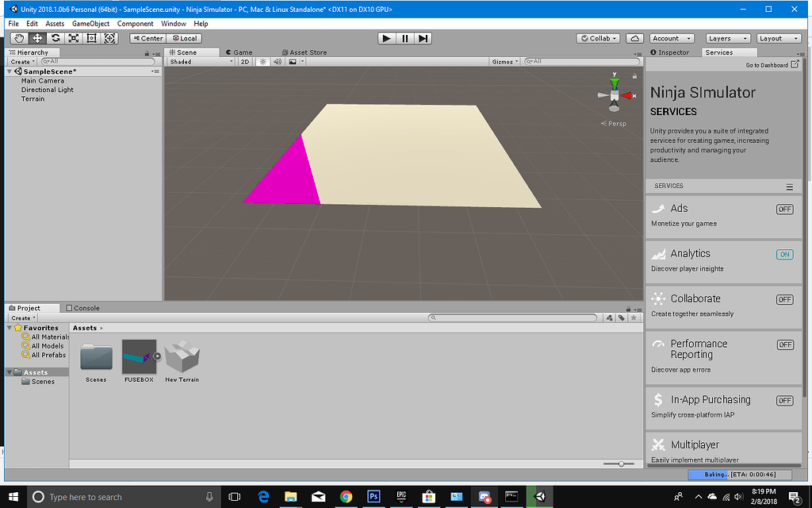
Task: Select the Rect Transform tool
Action: [91, 37]
